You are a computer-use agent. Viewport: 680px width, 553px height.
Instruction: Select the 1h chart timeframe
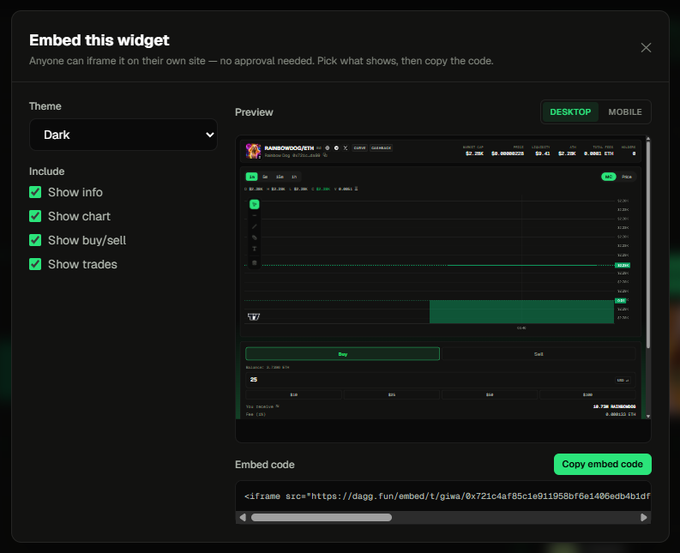294,177
